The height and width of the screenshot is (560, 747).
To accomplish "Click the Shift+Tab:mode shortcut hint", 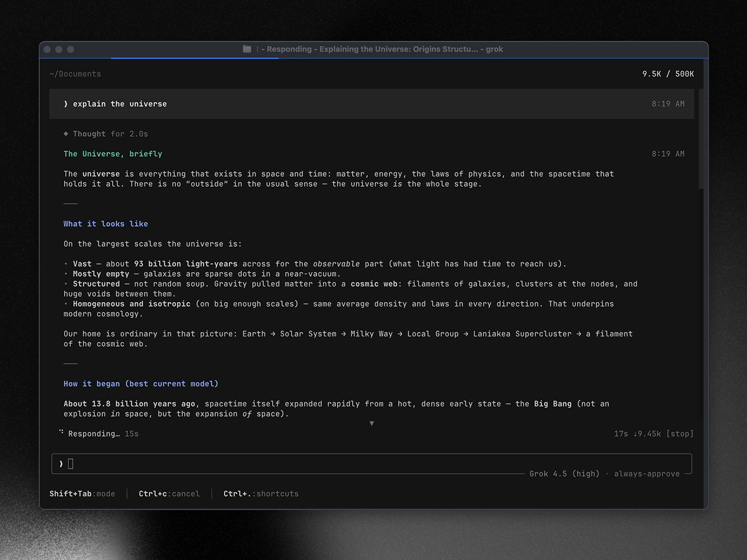I will pyautogui.click(x=82, y=494).
